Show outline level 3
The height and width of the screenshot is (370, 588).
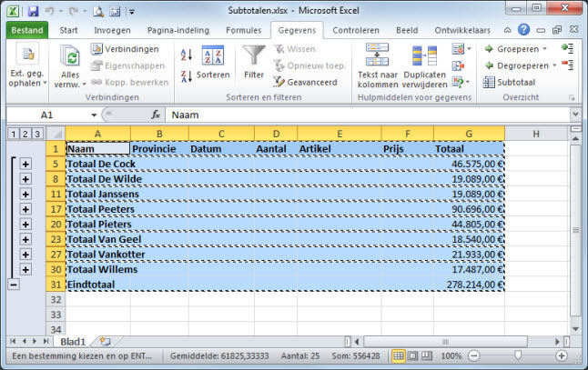click(37, 134)
